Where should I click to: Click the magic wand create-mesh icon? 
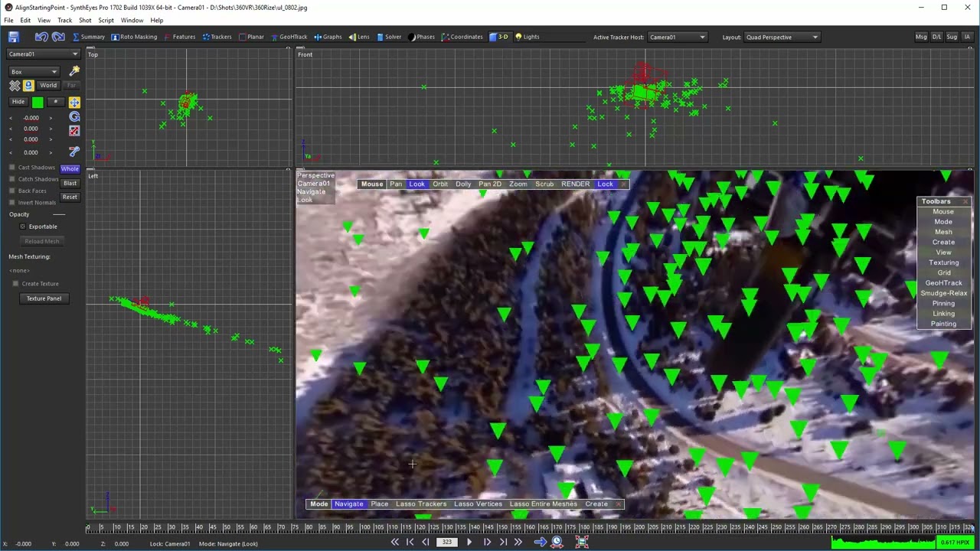(74, 71)
